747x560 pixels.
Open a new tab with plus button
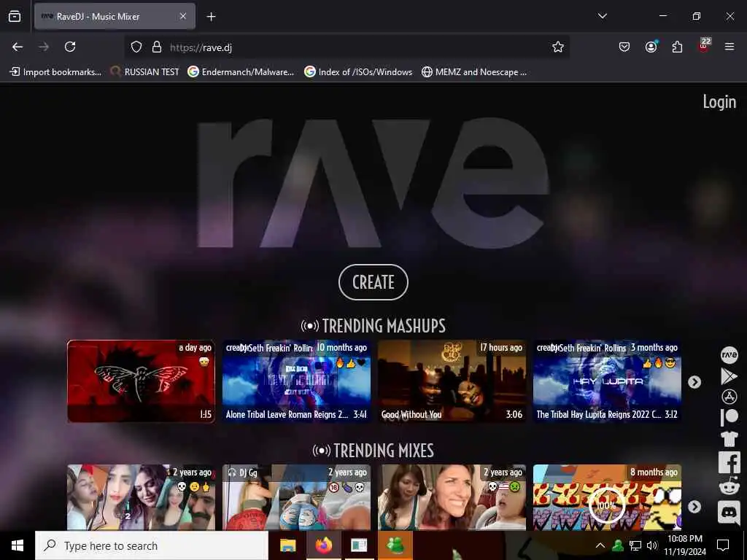pyautogui.click(x=211, y=17)
